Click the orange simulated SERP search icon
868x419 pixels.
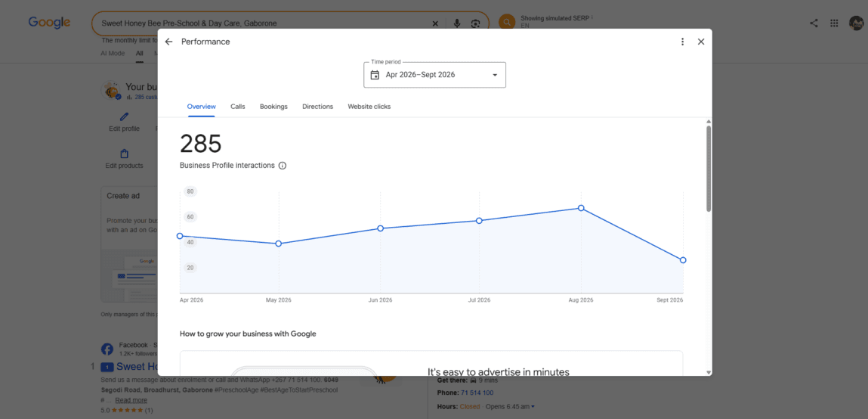(x=507, y=22)
